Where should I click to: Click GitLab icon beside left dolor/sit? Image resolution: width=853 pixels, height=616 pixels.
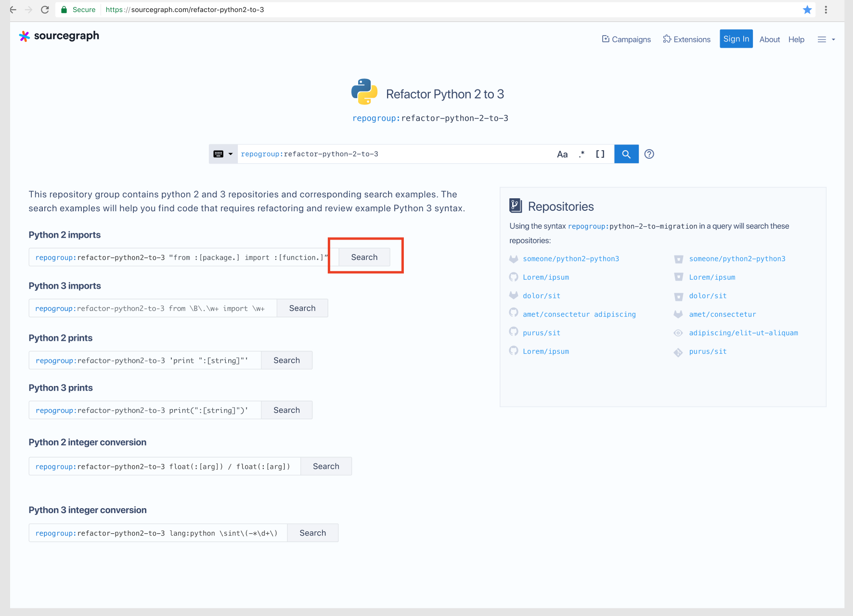514,295
